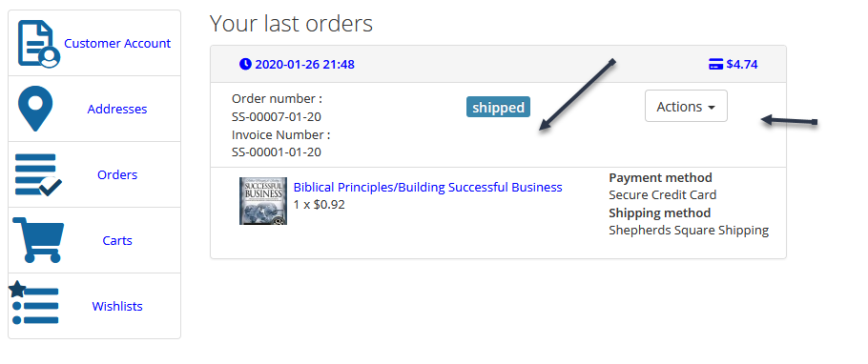
Task: Open the Wishlists sidebar link
Action: coord(117,307)
